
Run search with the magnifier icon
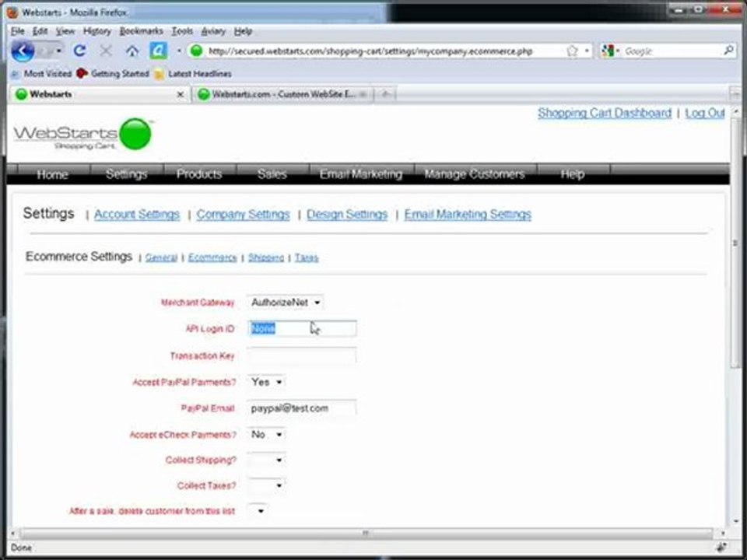click(728, 50)
